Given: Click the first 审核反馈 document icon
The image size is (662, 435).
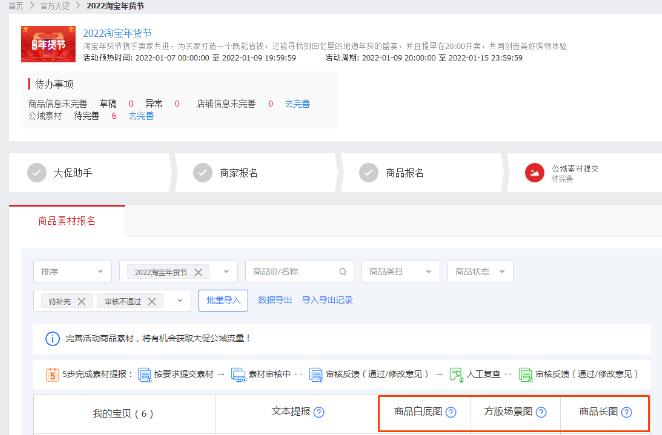Looking at the screenshot, I should point(315,375).
